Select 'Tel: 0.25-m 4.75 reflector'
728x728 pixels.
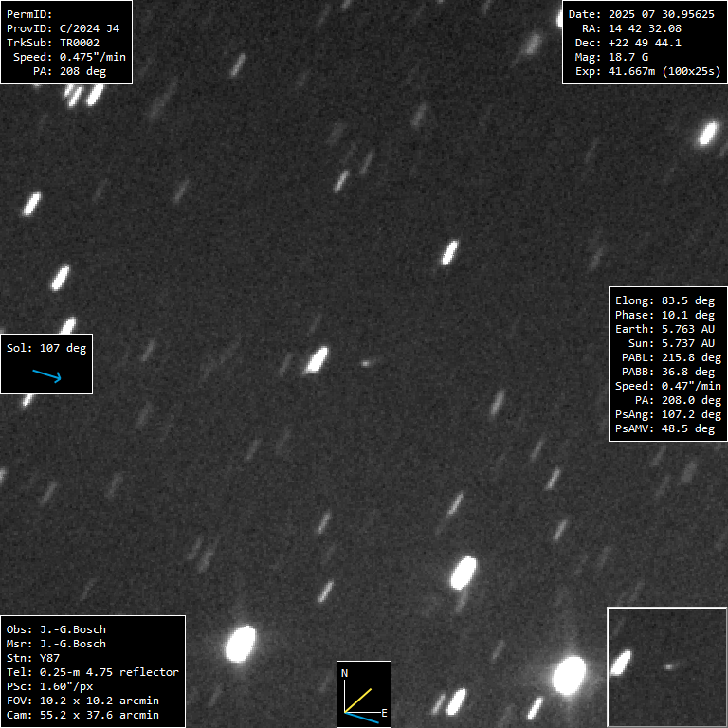pos(92,672)
